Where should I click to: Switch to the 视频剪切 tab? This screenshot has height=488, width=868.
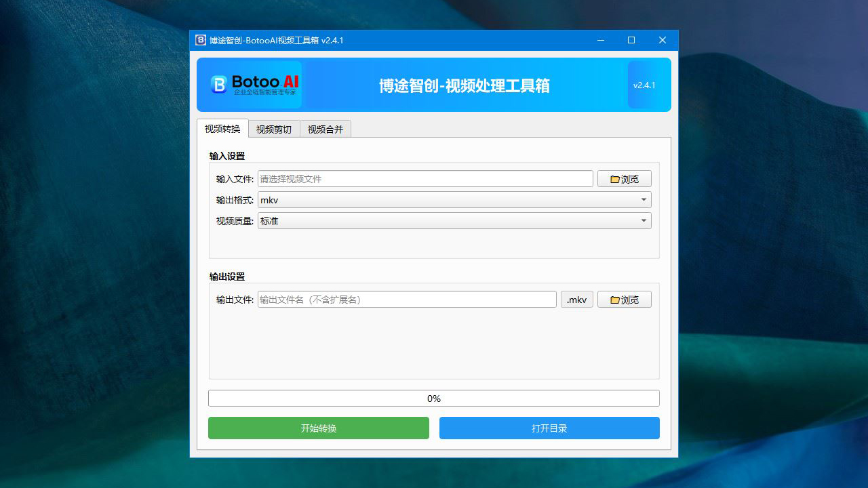pyautogui.click(x=274, y=129)
